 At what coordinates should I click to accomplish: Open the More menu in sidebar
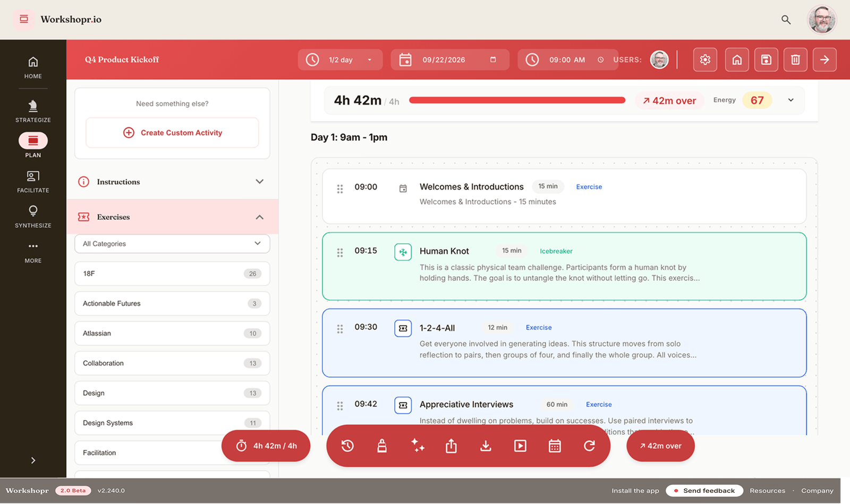pos(33,252)
